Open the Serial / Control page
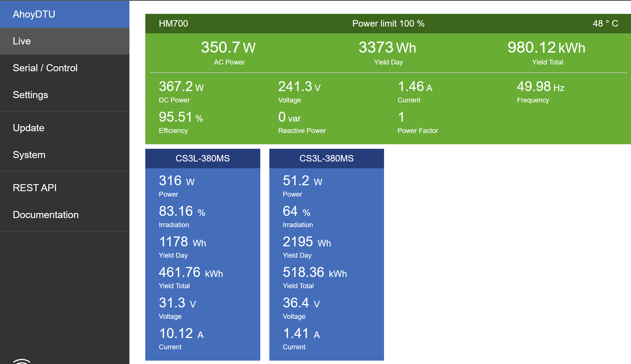 tap(45, 68)
